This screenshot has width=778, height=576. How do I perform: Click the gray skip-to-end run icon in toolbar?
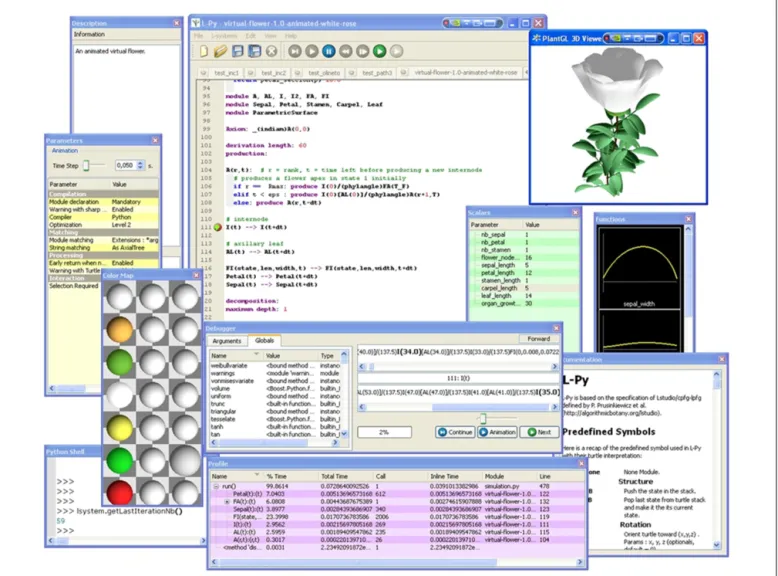coord(295,51)
